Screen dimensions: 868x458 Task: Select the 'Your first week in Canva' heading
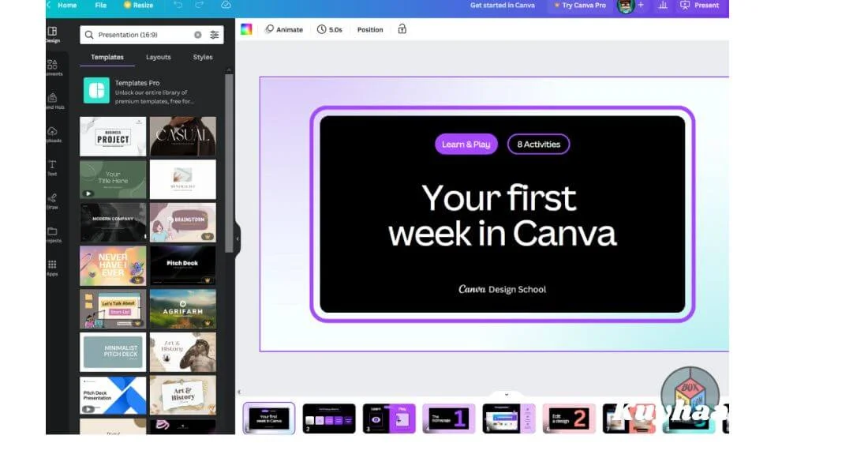(x=502, y=216)
